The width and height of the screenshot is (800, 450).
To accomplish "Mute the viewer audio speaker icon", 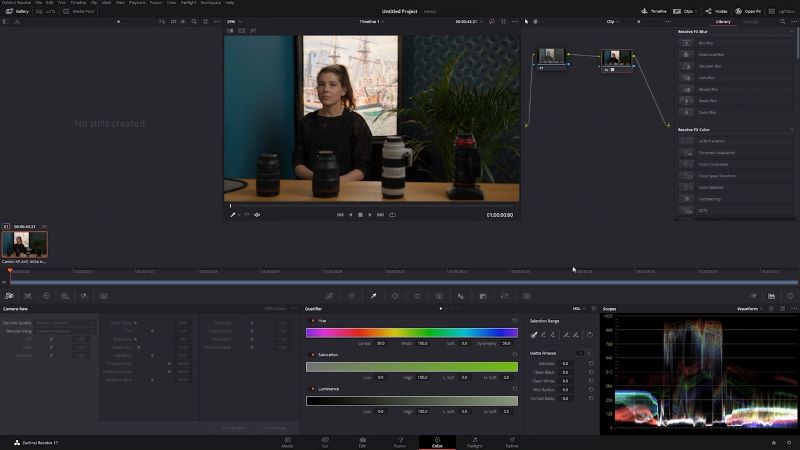I will (x=257, y=215).
